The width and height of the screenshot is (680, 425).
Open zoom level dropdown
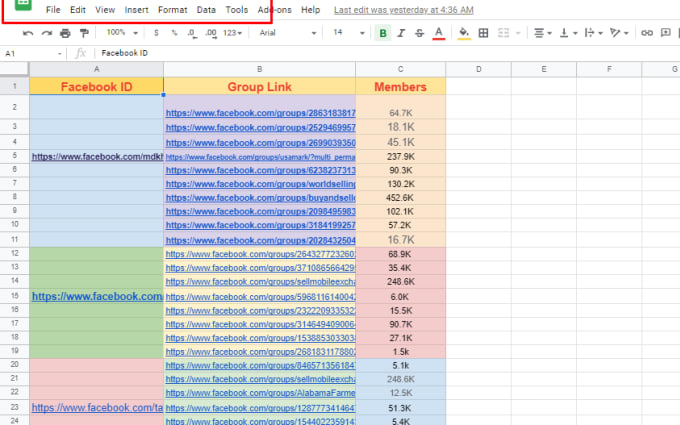(x=122, y=33)
